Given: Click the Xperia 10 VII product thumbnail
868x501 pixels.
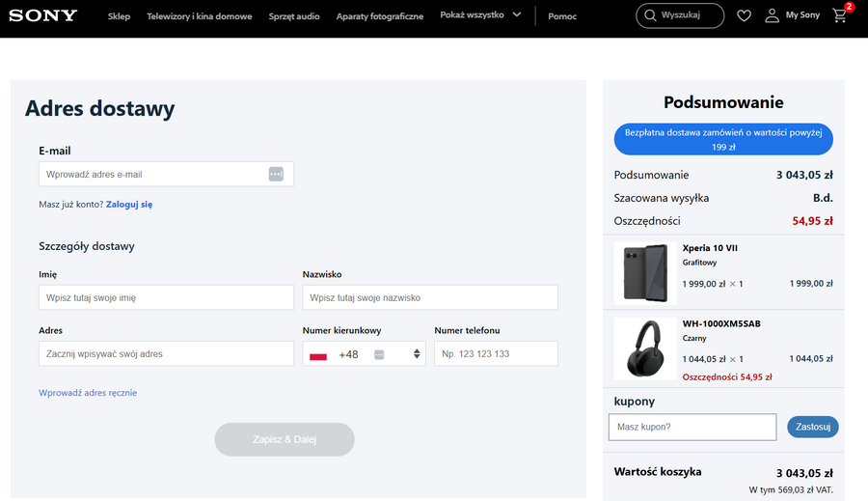Looking at the screenshot, I should [644, 273].
